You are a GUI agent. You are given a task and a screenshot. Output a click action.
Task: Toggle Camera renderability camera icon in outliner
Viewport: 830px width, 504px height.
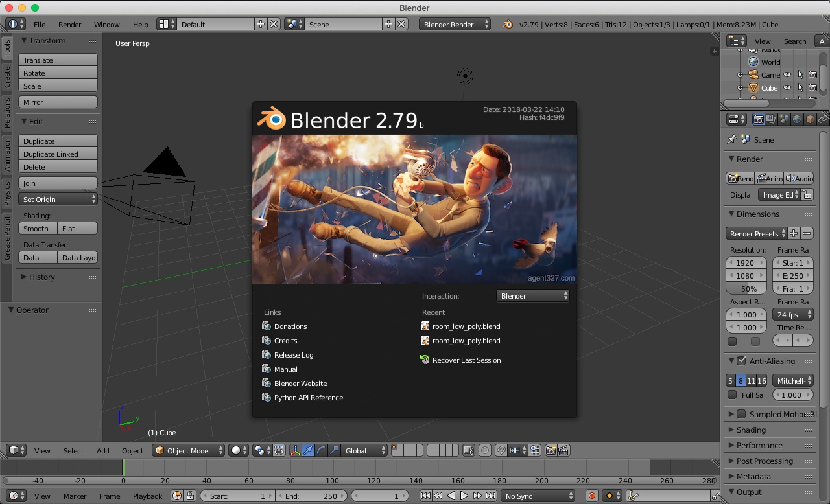(812, 74)
